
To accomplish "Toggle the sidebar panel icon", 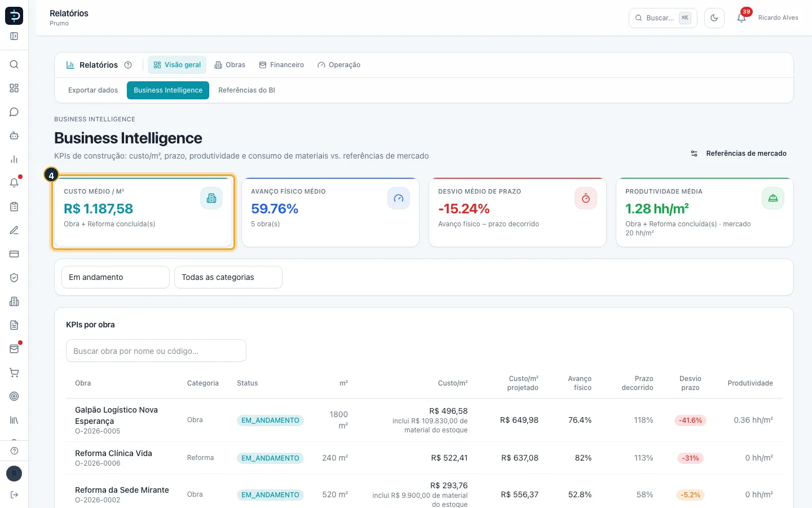I will (14, 36).
